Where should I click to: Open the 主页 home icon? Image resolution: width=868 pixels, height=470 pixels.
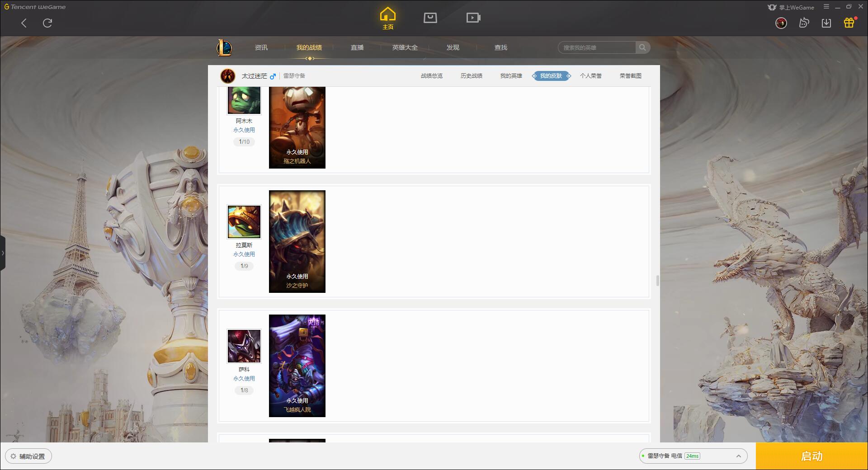[x=388, y=19]
